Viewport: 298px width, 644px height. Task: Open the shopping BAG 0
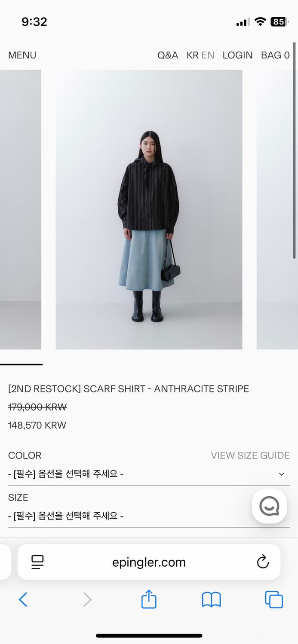[x=275, y=55]
